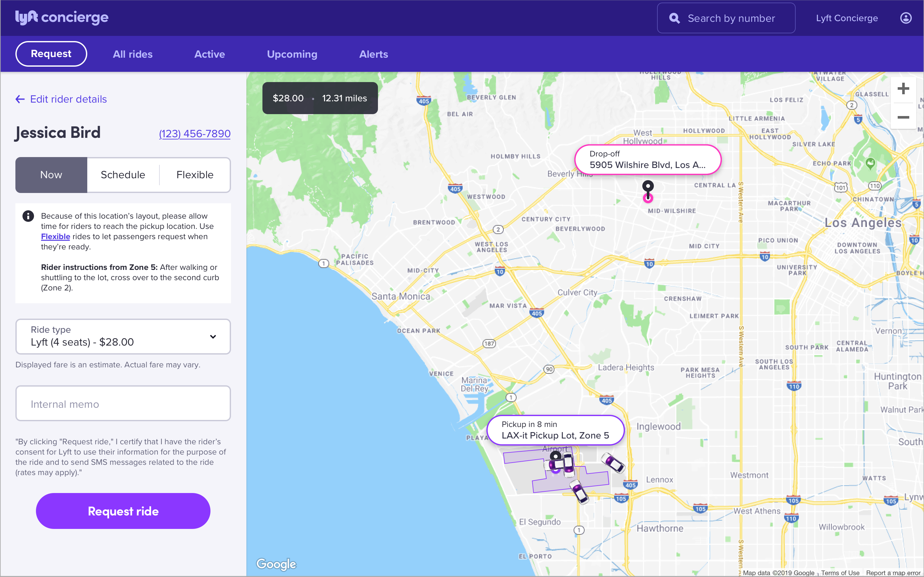The width and height of the screenshot is (924, 577).
Task: Click the back arrow beside Edit rider details
Action: [20, 99]
